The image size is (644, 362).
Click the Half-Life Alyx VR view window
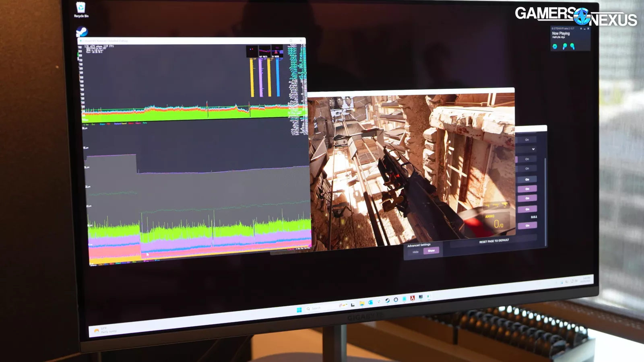pos(411,169)
